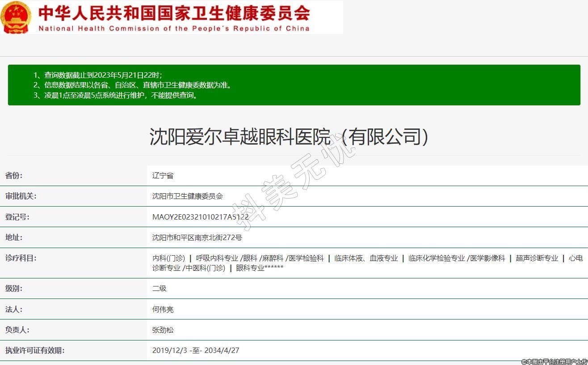The width and height of the screenshot is (588, 365).
Task: Click the National Health Commission header banner
Action: tap(174, 18)
